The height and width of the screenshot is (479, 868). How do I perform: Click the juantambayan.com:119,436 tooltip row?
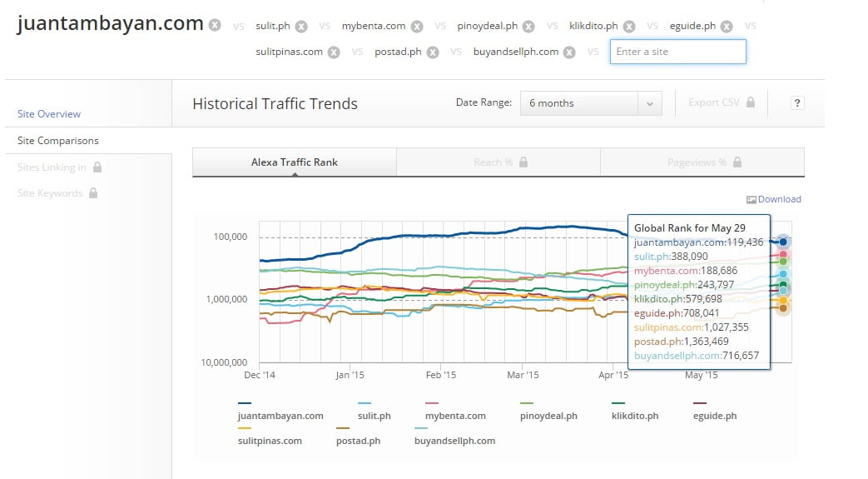[698, 242]
